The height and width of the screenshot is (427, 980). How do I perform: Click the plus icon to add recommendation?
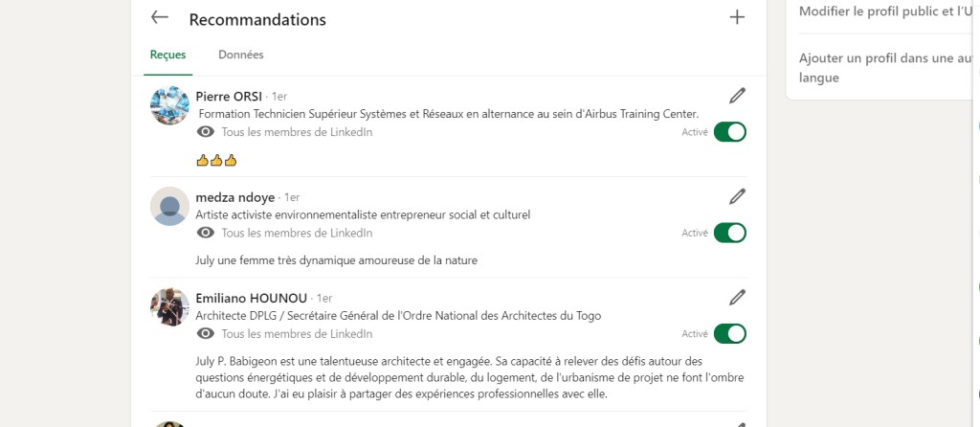point(737,17)
